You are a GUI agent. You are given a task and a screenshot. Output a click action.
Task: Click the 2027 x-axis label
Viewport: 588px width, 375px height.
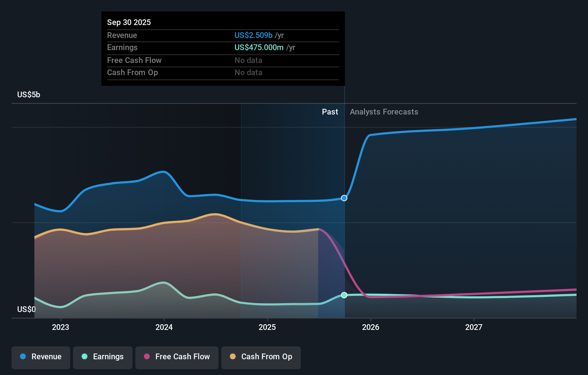[474, 327]
